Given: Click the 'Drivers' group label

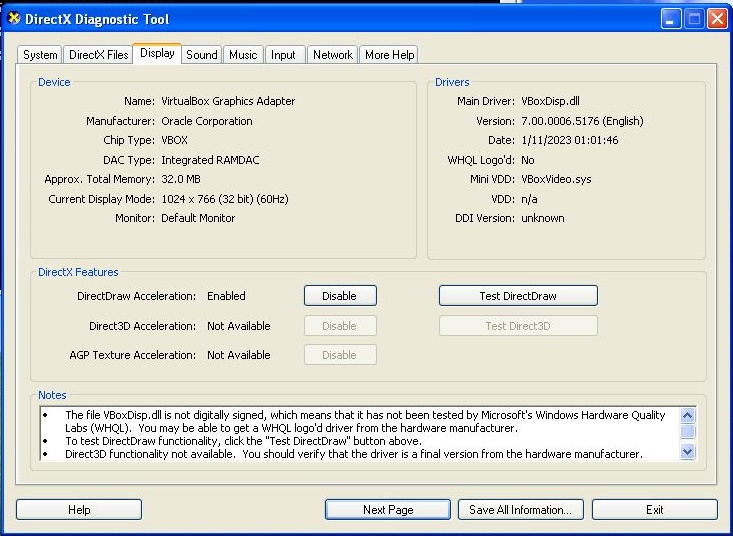Looking at the screenshot, I should click(x=452, y=82).
